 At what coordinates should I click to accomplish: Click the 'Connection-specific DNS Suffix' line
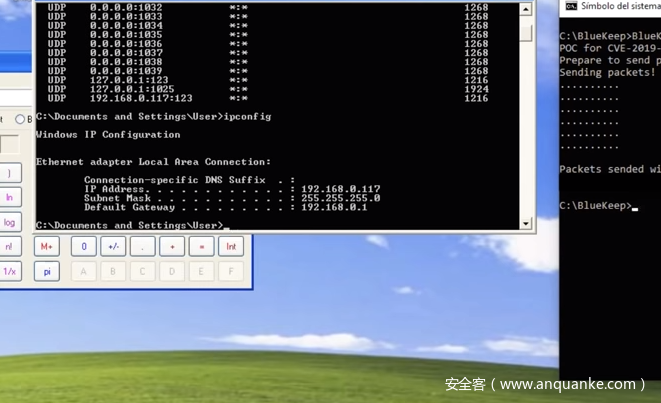pos(189,180)
